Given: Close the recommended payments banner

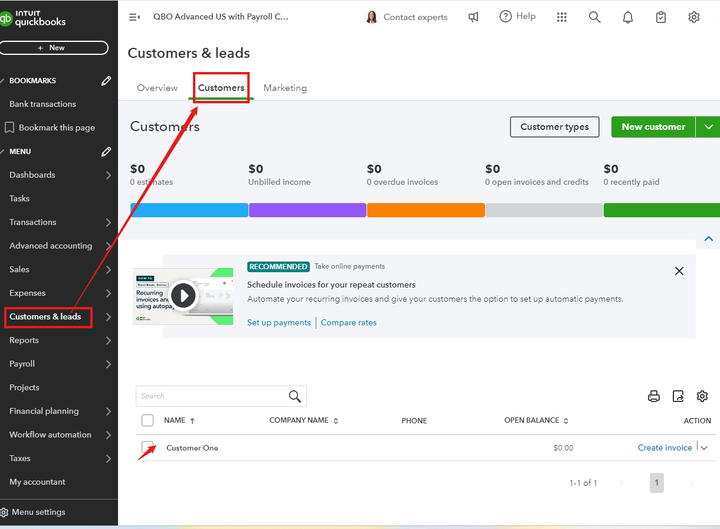Looking at the screenshot, I should pyautogui.click(x=679, y=271).
